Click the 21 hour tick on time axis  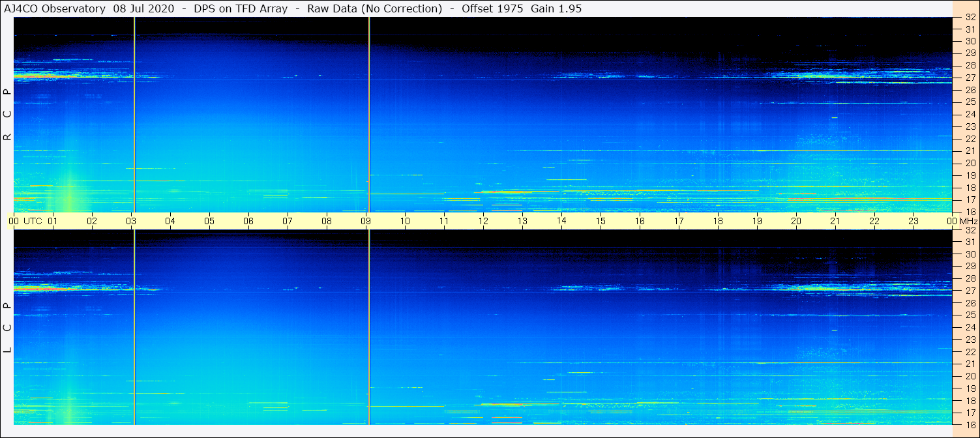click(x=835, y=221)
